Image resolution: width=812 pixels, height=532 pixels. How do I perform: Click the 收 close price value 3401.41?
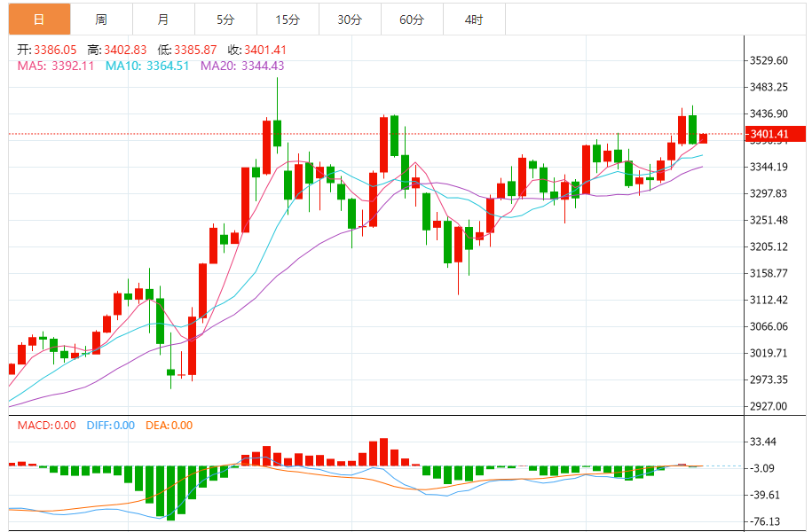(265, 51)
